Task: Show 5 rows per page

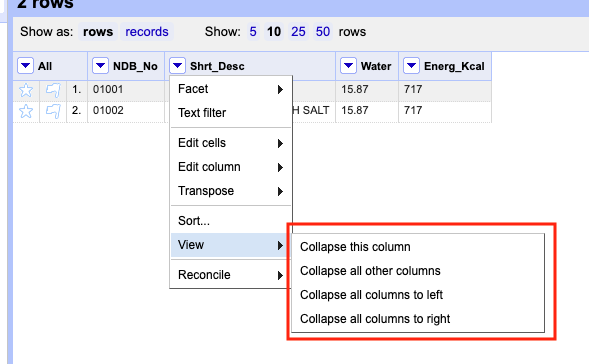Action: (253, 32)
